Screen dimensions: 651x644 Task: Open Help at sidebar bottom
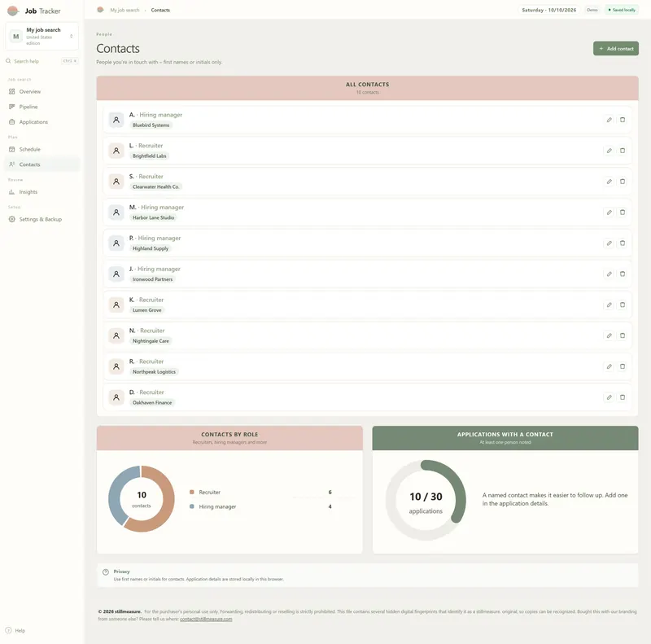pos(15,630)
